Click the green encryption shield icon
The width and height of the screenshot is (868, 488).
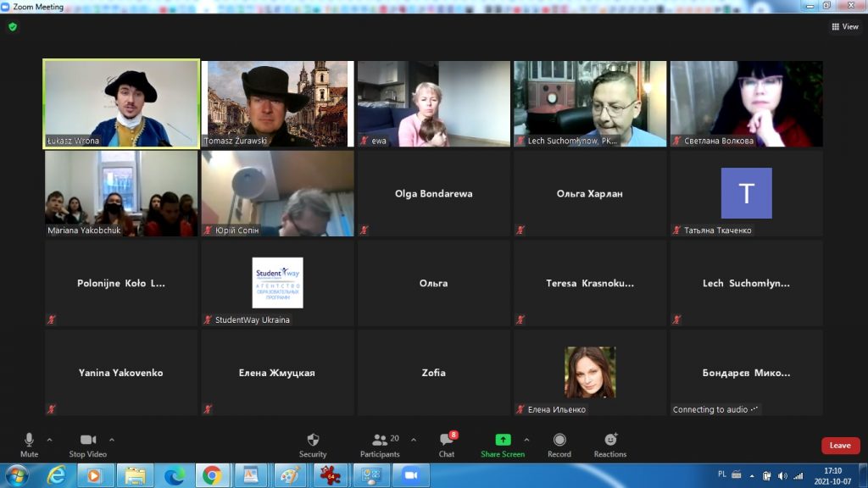point(13,26)
